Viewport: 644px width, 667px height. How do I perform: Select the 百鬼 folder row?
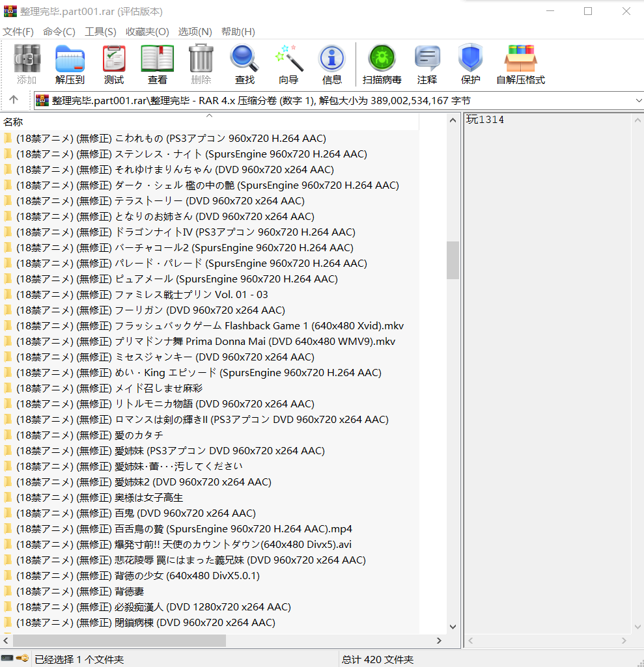(210, 513)
